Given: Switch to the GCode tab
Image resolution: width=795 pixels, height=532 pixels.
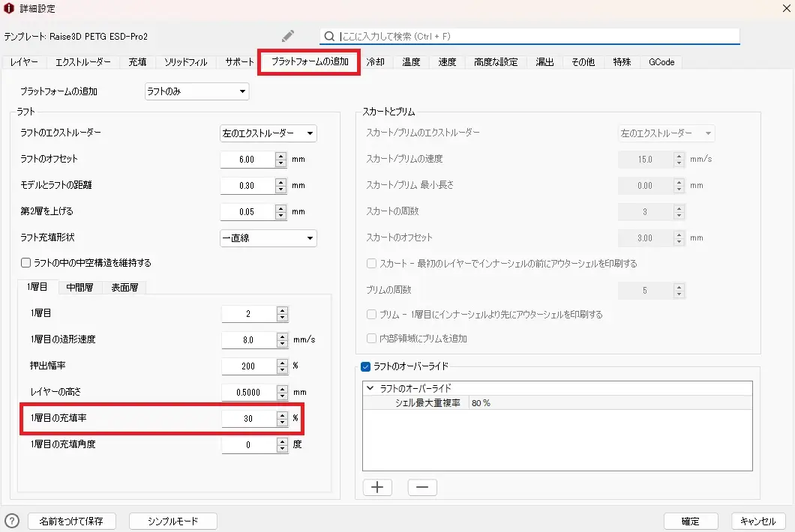Looking at the screenshot, I should tap(661, 62).
